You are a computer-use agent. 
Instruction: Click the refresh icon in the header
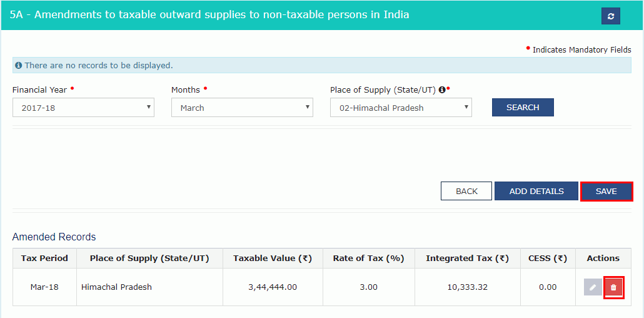coord(610,16)
